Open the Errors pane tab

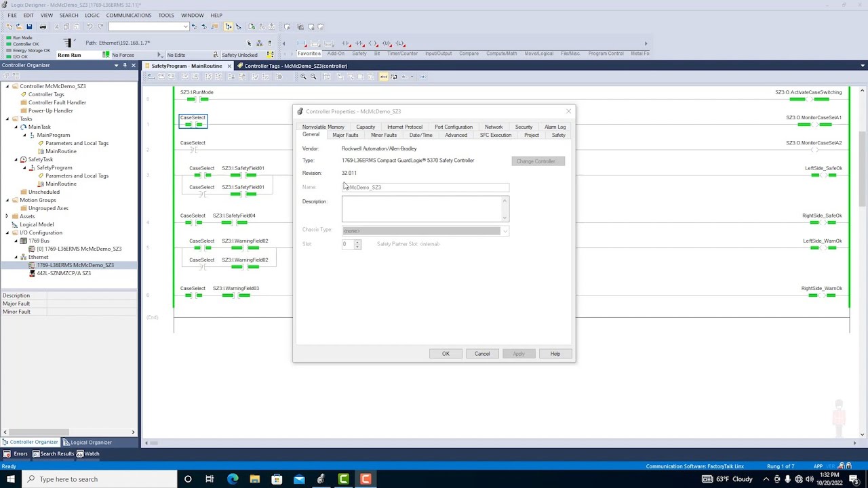click(x=16, y=453)
